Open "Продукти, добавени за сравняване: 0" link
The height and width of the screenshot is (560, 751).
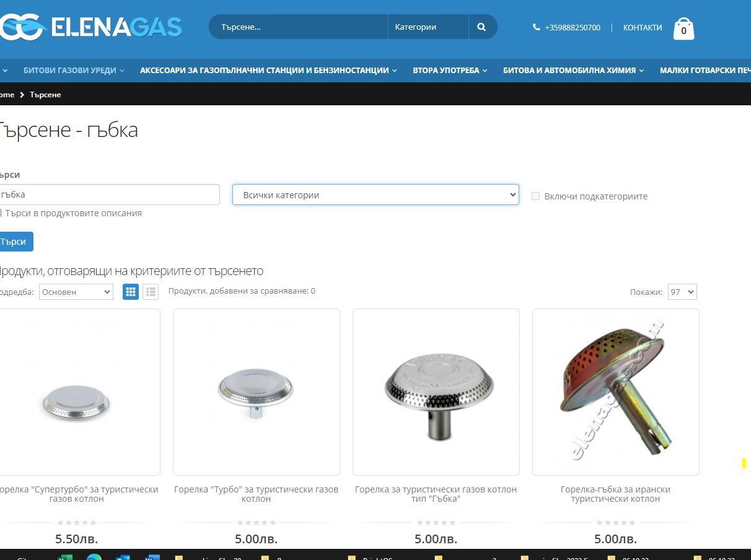pos(242,291)
